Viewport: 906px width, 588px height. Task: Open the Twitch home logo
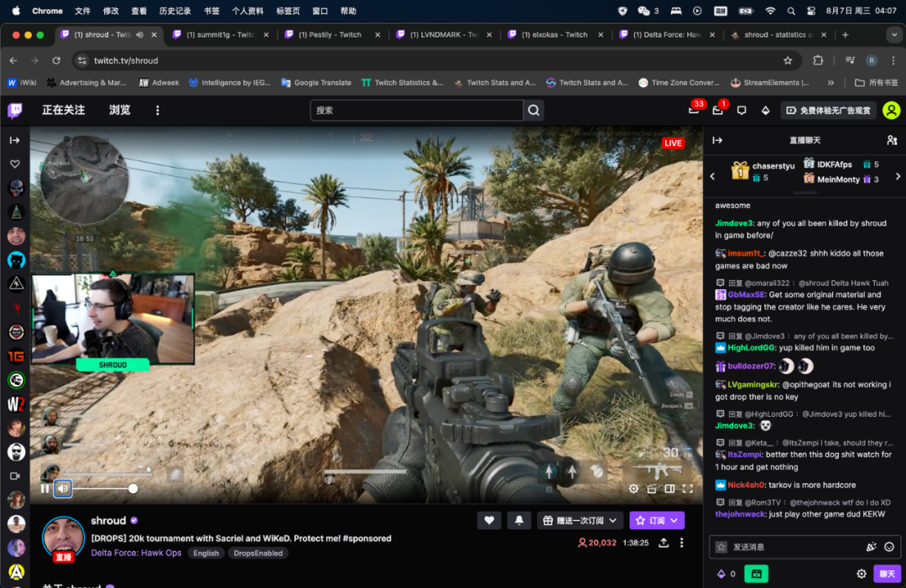[x=16, y=110]
